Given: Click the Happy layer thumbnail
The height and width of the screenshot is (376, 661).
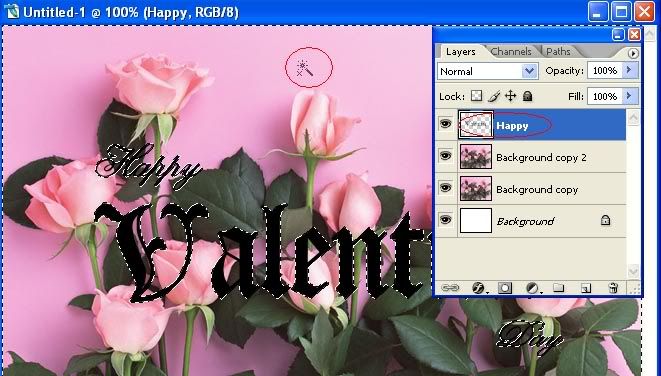Looking at the screenshot, I should point(476,124).
